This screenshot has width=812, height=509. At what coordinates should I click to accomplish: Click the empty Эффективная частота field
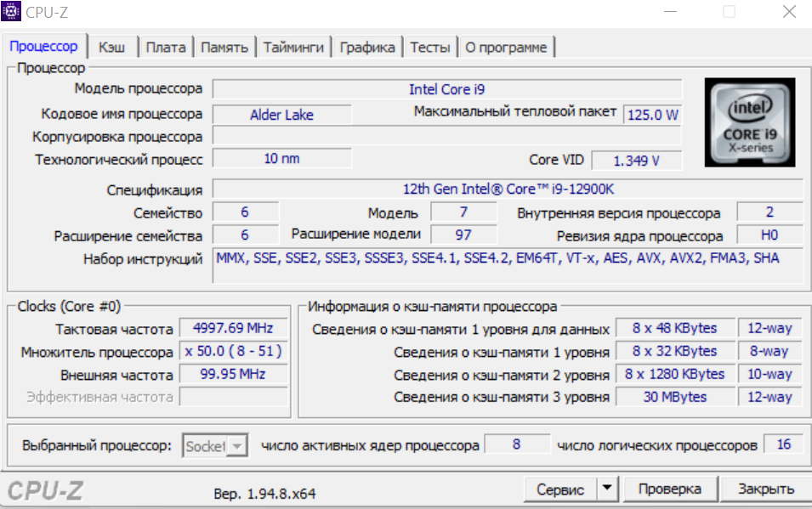(233, 397)
